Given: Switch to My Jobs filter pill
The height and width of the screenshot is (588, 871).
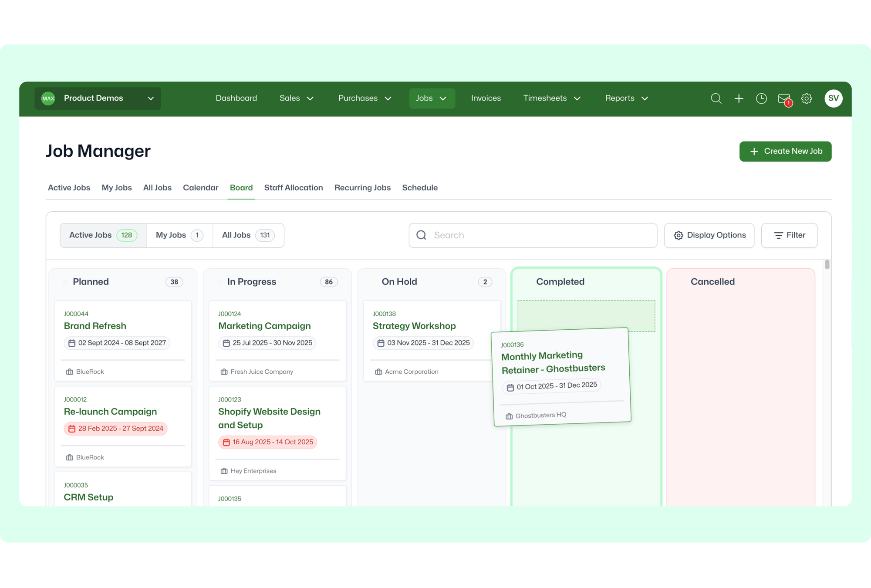Looking at the screenshot, I should tap(179, 235).
